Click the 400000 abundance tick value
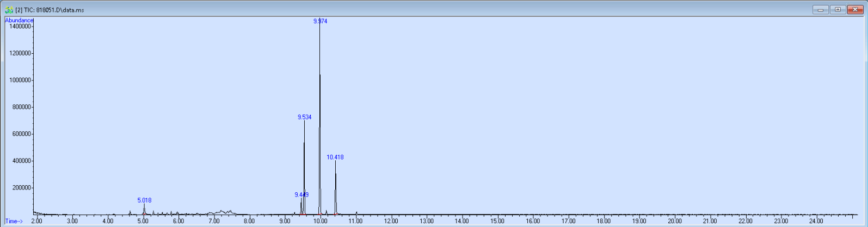 point(21,161)
